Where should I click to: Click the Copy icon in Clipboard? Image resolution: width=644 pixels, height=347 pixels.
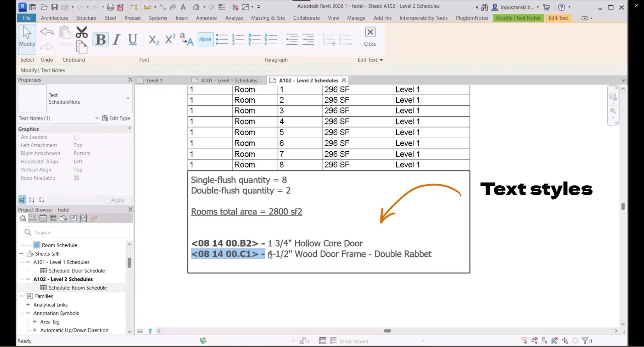pyautogui.click(x=82, y=47)
